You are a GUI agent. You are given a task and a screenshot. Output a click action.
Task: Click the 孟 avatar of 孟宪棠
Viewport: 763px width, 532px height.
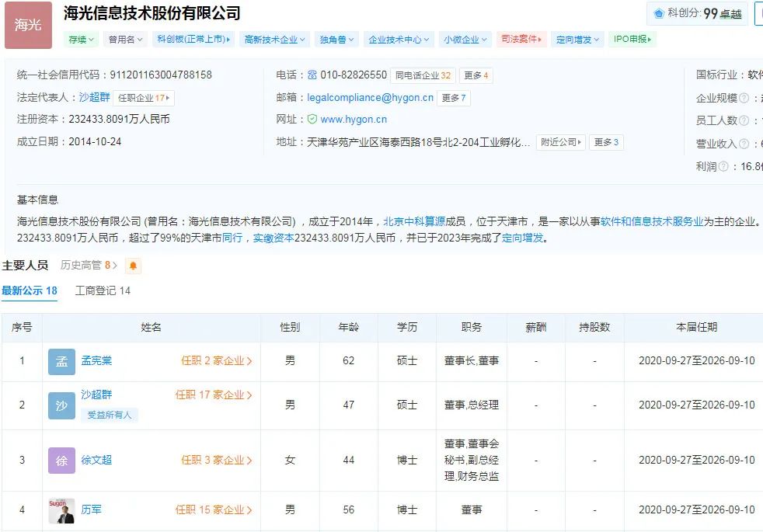(x=62, y=361)
